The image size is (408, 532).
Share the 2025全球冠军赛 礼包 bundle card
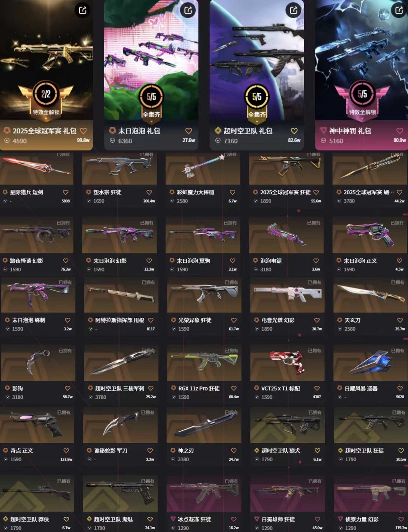pyautogui.click(x=82, y=10)
